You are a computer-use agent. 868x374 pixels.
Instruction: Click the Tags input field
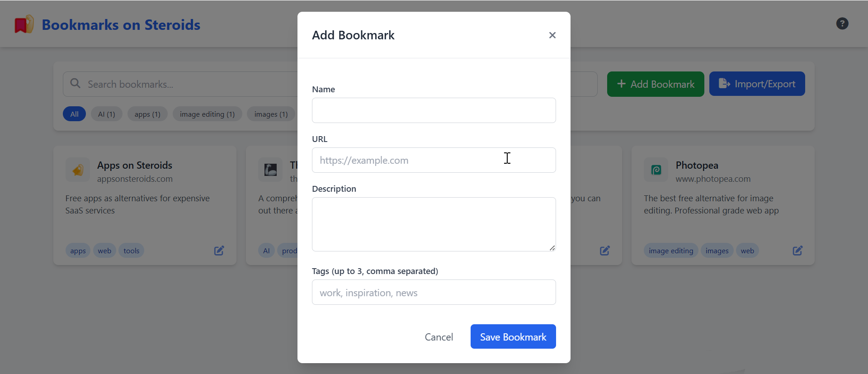tap(434, 292)
